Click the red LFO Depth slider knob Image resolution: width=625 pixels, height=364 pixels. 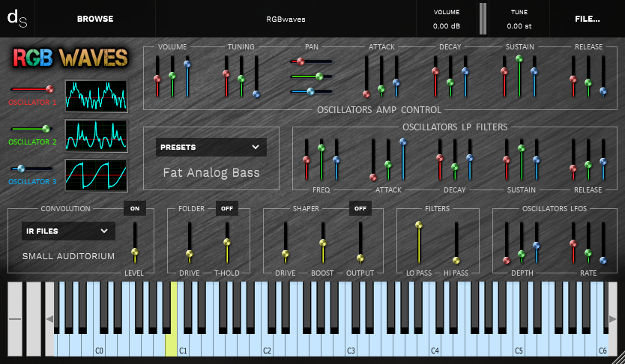pyautogui.click(x=506, y=261)
